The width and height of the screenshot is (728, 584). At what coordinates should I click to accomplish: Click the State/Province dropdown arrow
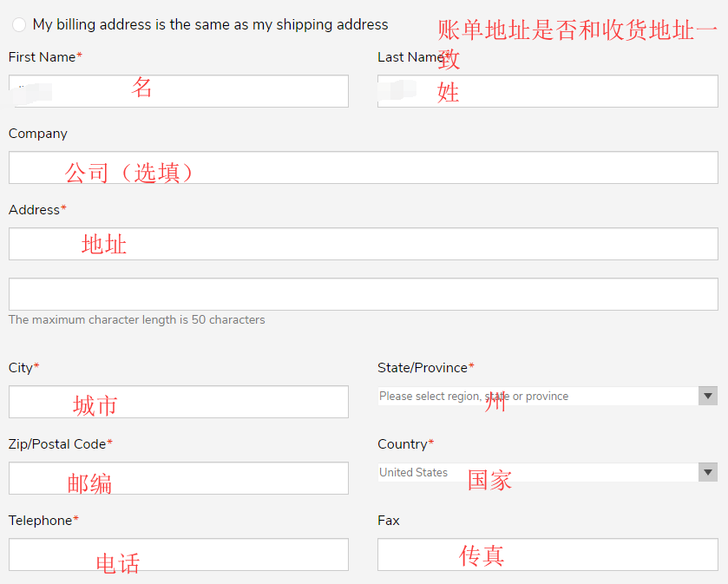(708, 396)
